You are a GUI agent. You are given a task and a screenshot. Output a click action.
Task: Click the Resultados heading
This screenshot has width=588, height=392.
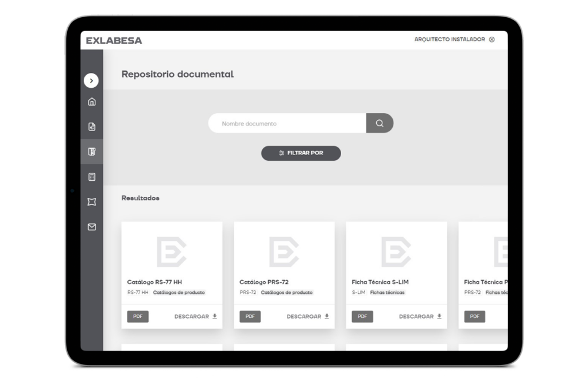pos(140,198)
